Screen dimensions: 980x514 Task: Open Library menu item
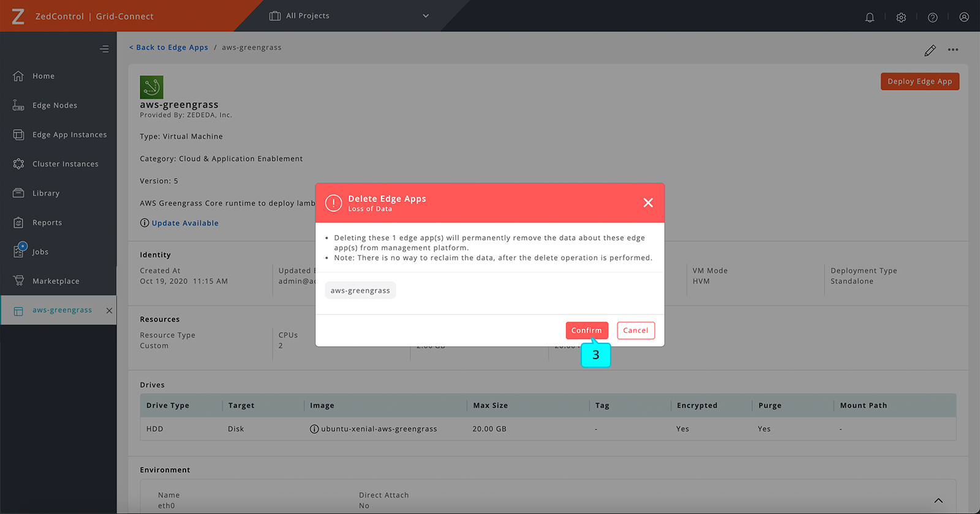pyautogui.click(x=46, y=193)
